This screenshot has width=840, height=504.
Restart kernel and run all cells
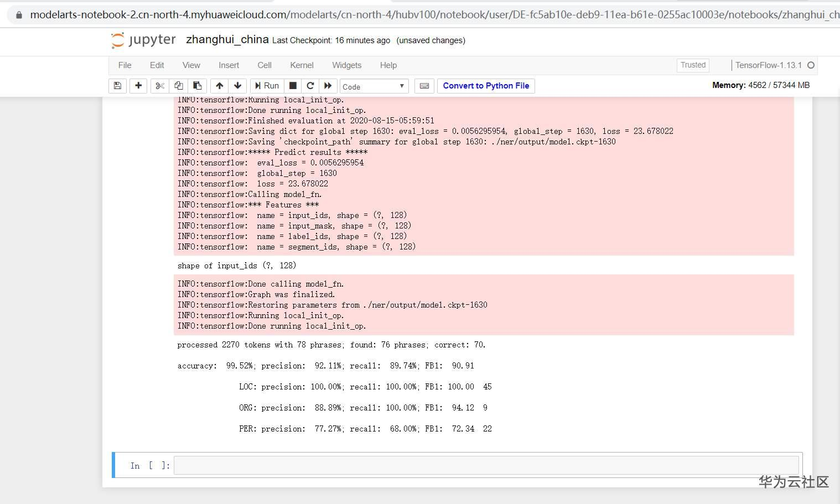coord(328,86)
